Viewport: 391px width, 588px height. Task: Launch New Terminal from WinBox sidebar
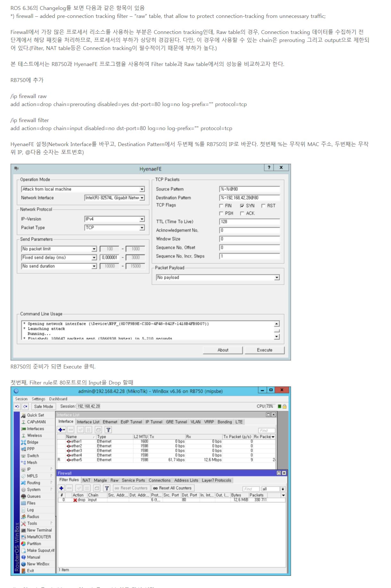[39, 530]
